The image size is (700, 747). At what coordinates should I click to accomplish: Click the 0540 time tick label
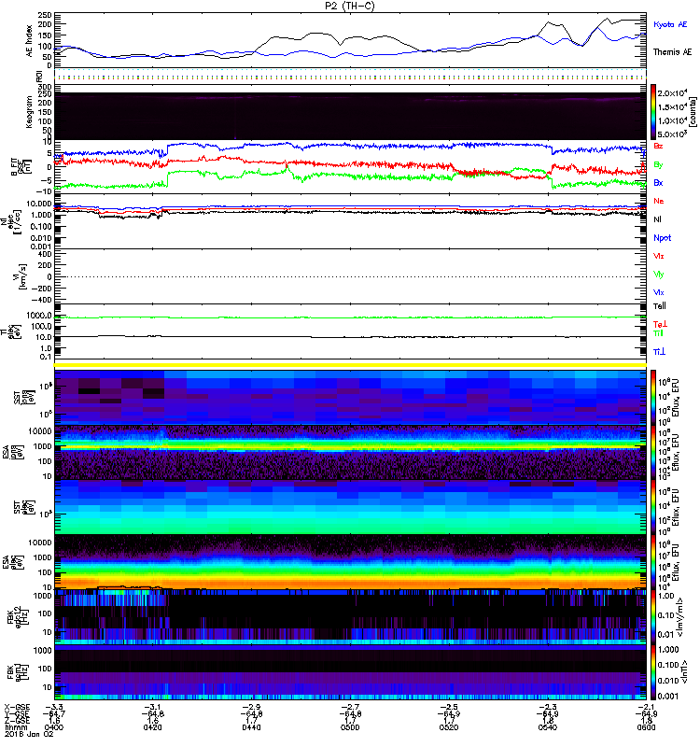(548, 727)
